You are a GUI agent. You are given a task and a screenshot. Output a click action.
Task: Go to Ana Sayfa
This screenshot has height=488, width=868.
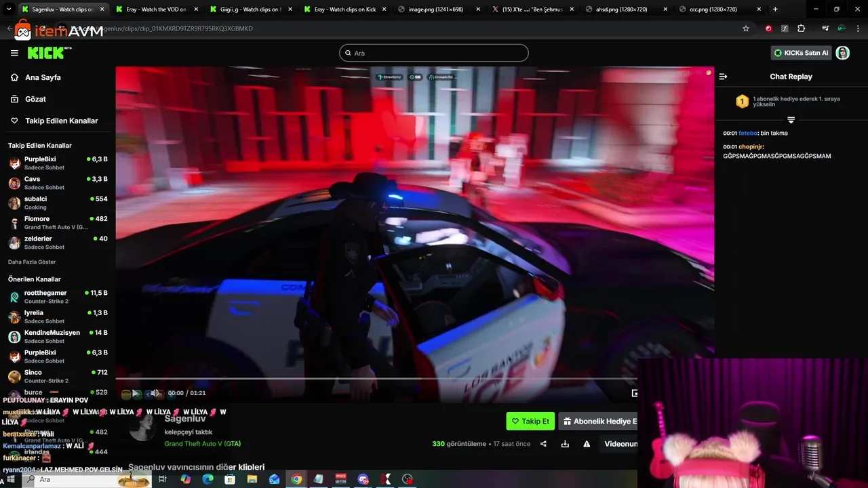43,77
